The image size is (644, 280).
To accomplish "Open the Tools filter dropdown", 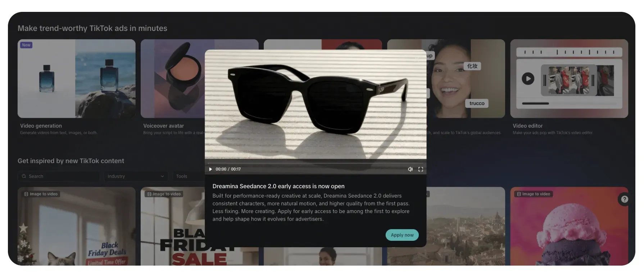I will tap(189, 176).
